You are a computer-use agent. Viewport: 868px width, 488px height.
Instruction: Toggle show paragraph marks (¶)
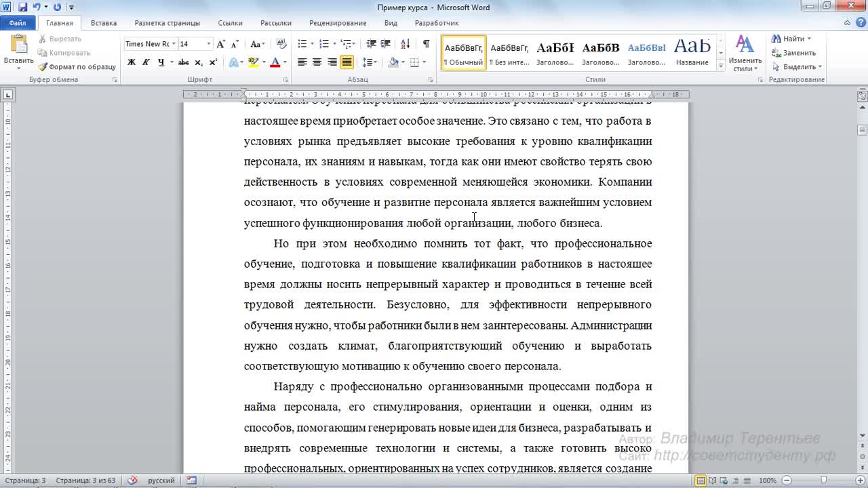(426, 44)
